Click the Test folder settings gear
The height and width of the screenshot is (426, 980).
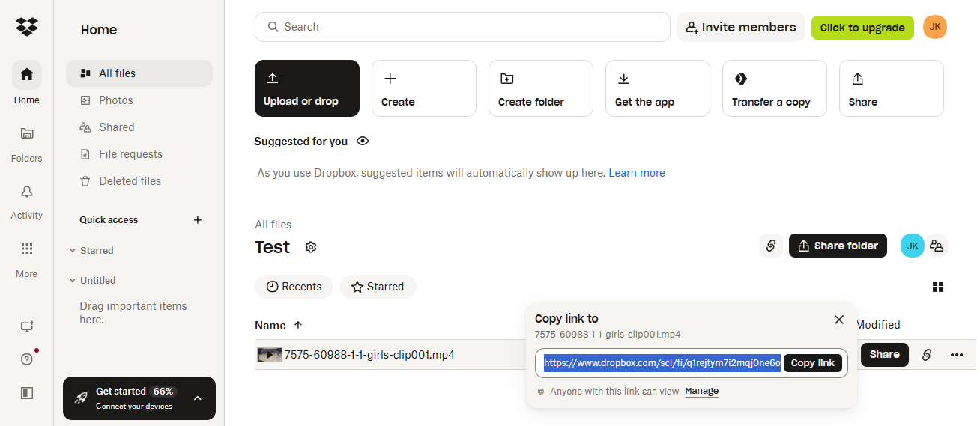(x=311, y=247)
